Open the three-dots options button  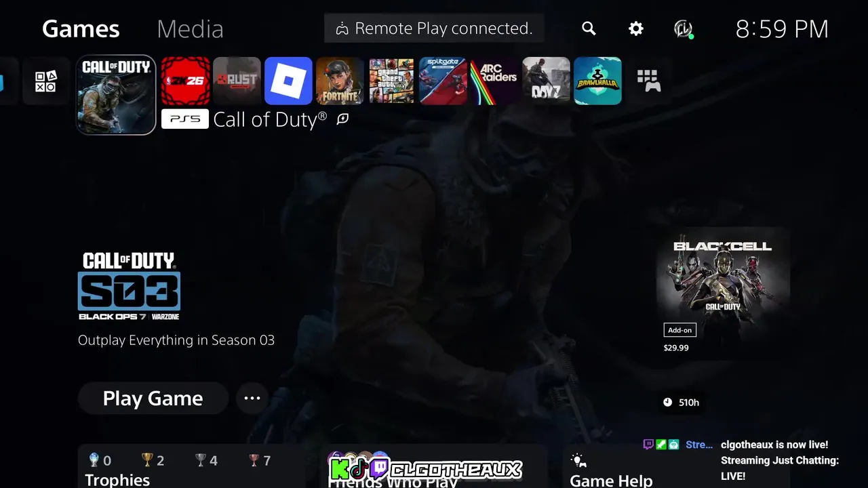tap(252, 398)
